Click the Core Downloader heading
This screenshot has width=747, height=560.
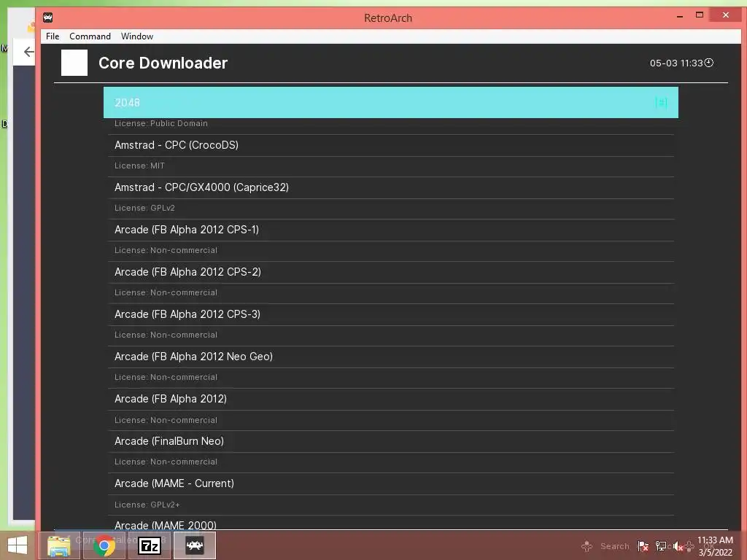click(163, 63)
